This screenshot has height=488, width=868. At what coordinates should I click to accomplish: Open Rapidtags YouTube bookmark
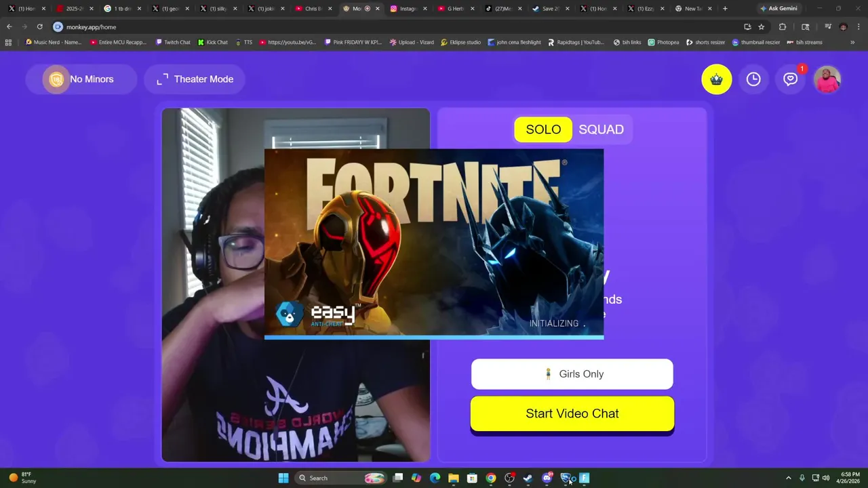tap(575, 42)
